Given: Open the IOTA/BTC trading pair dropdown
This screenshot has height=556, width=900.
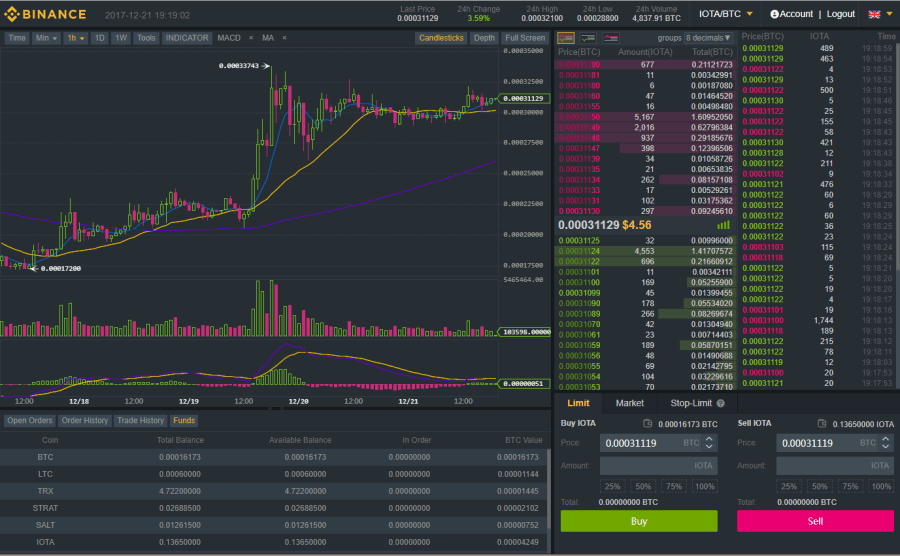Looking at the screenshot, I should [726, 14].
